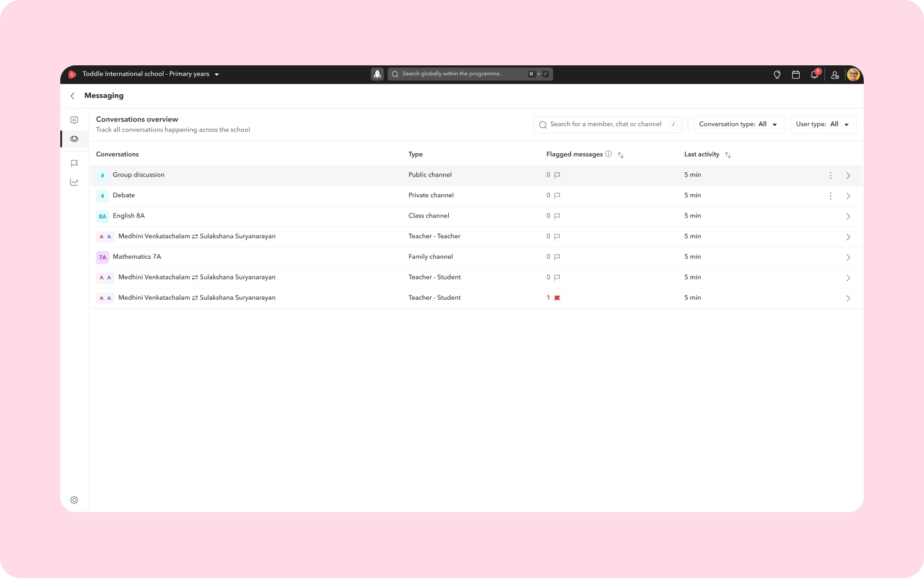Open the chats icon in left sidebar
The image size is (924, 578).
(74, 120)
